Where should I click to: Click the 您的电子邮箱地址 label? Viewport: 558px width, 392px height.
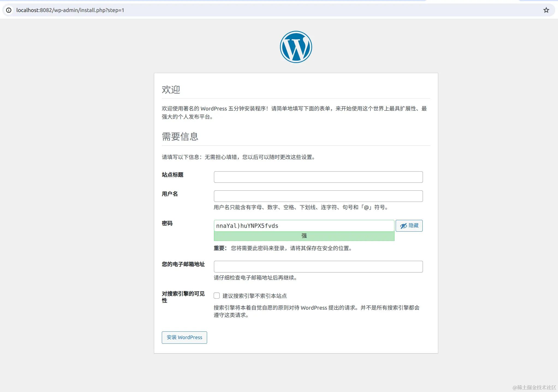point(183,264)
